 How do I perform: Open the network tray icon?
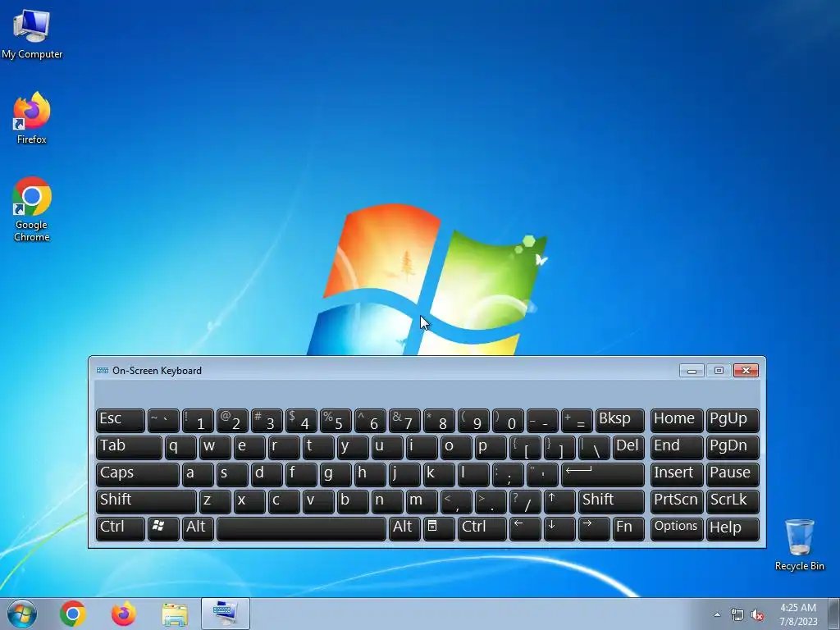pos(737,615)
